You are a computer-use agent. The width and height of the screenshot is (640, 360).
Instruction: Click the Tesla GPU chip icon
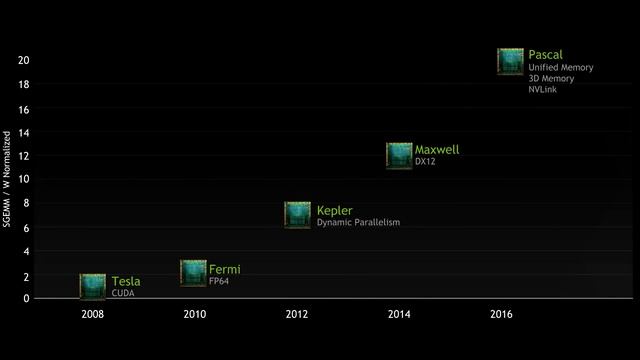click(93, 287)
